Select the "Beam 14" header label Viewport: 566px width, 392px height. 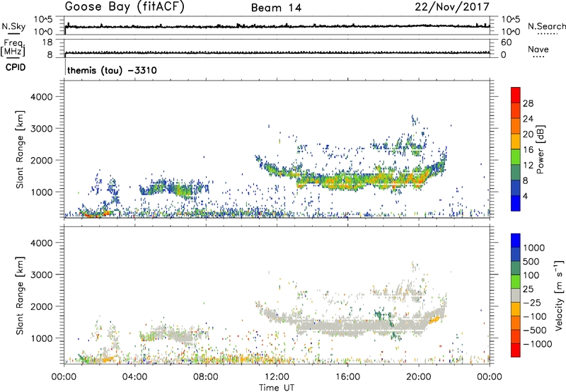click(276, 8)
